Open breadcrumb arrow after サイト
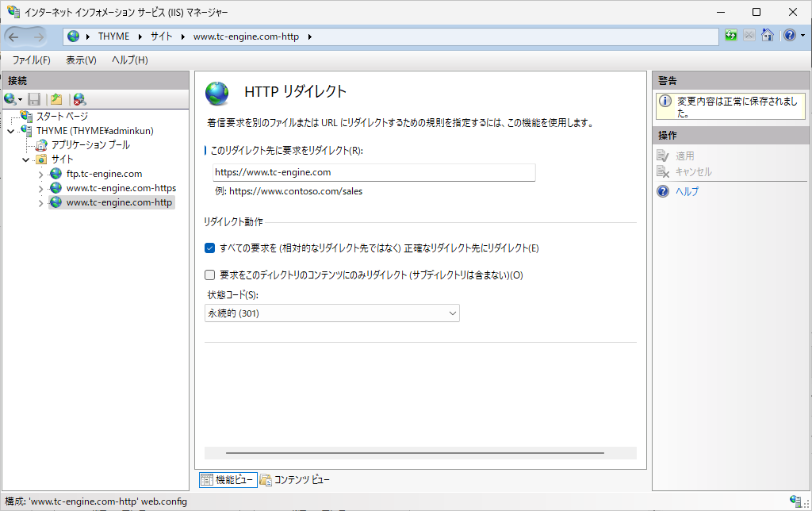Screen dimensions: 812x511 [183, 36]
